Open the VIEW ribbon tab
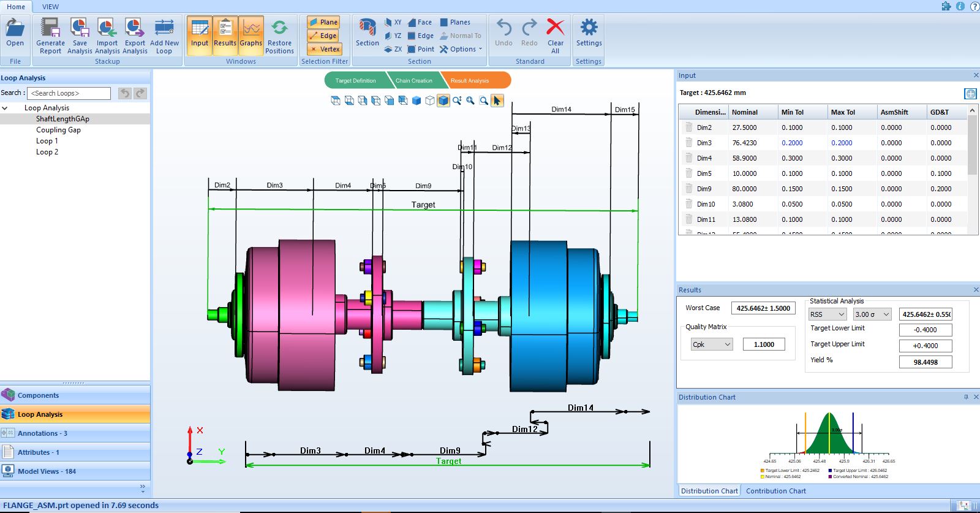980x513 pixels. 50,7
